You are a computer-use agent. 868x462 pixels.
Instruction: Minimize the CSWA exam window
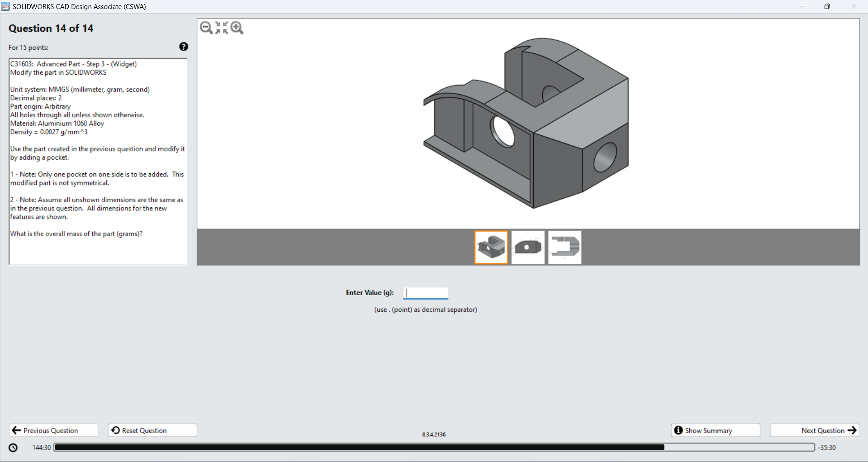tap(801, 6)
